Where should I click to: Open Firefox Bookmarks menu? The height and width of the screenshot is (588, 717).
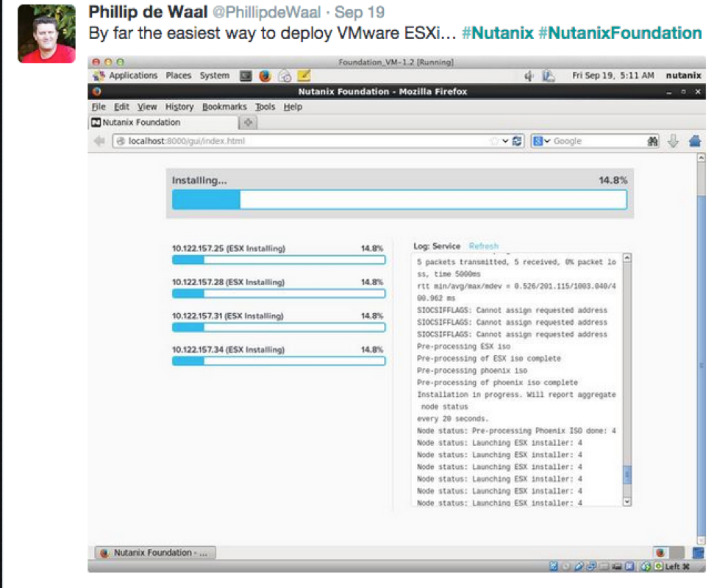[224, 107]
